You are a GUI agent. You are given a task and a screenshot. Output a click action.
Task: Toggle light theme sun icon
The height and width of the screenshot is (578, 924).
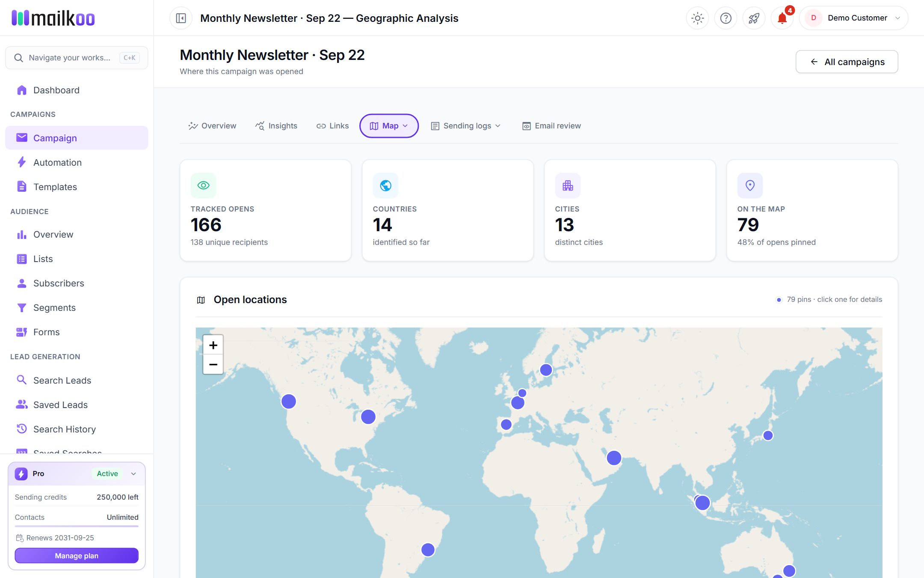pos(697,18)
